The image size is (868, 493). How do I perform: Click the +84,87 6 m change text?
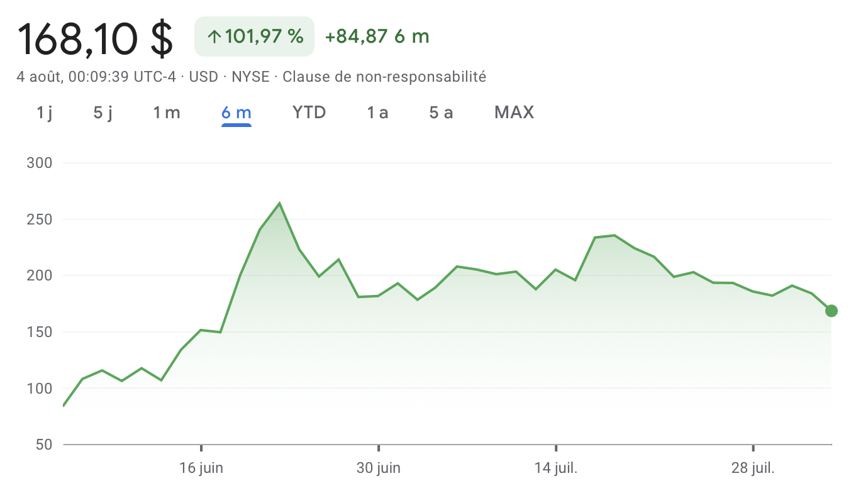pos(377,37)
